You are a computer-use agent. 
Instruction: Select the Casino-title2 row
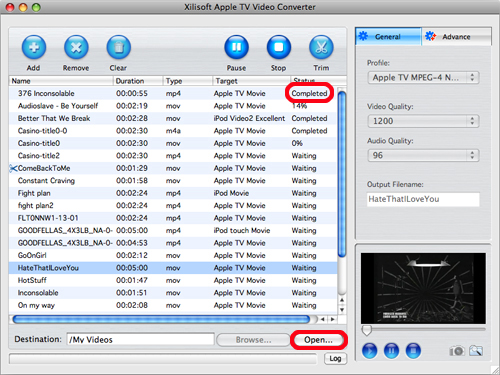[x=173, y=156]
